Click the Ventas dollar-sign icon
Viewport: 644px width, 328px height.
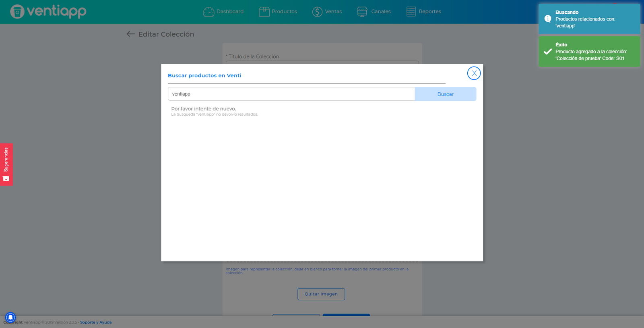[x=318, y=12]
